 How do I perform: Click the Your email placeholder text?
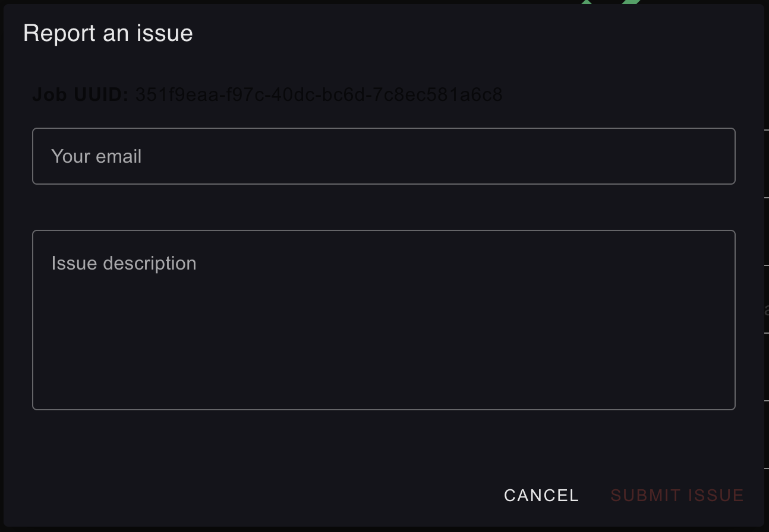click(97, 156)
